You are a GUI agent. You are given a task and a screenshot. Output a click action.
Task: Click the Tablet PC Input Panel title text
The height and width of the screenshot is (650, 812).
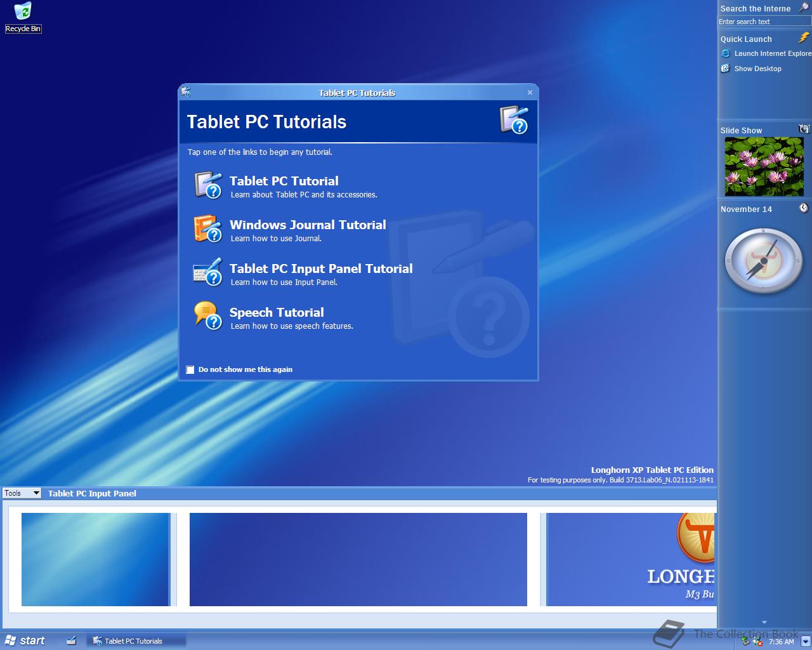[x=92, y=493]
